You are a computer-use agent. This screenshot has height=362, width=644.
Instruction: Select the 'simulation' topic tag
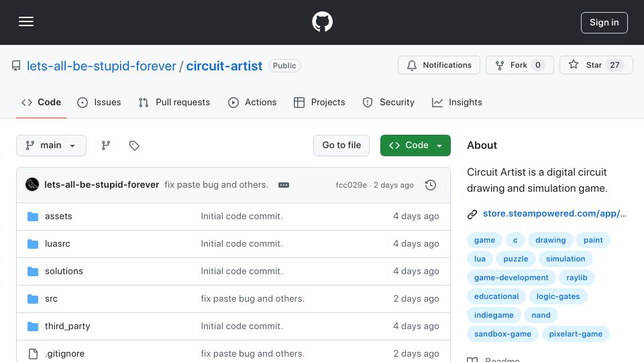click(x=566, y=259)
